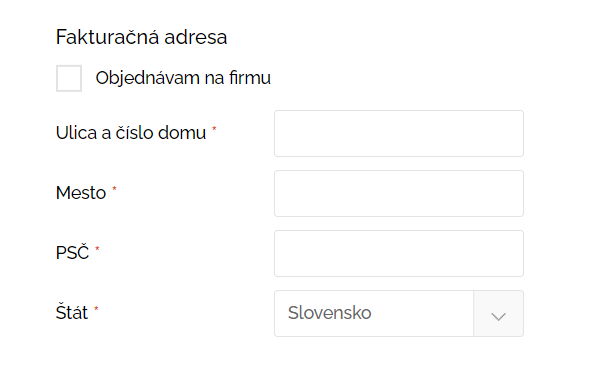Screen dimensions: 603x383
Task: Click the chevron arrow beside Slovensko
Action: tap(498, 316)
